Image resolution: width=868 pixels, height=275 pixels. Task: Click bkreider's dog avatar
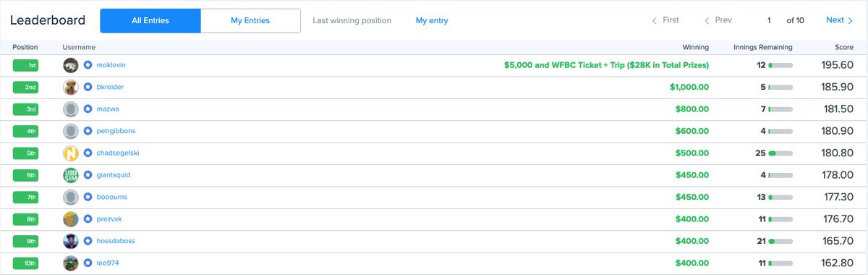(70, 87)
